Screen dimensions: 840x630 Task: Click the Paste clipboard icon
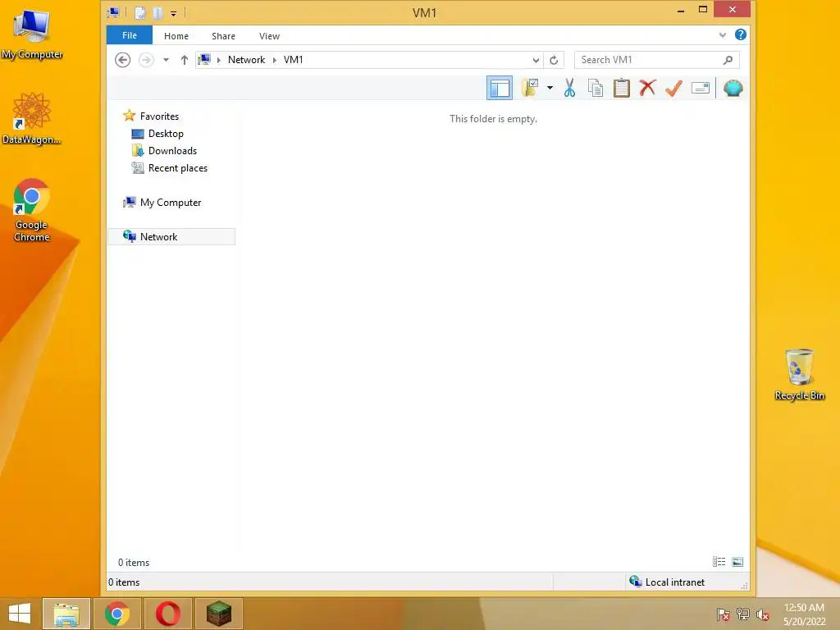point(622,88)
